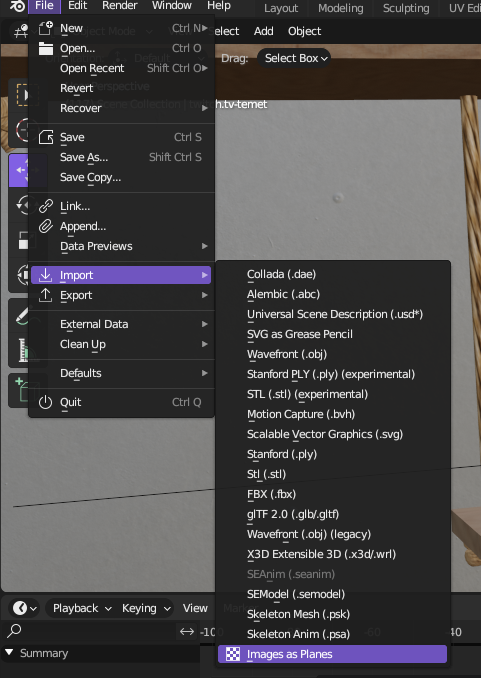
Task: Click the Open folder icon
Action: [x=45, y=48]
